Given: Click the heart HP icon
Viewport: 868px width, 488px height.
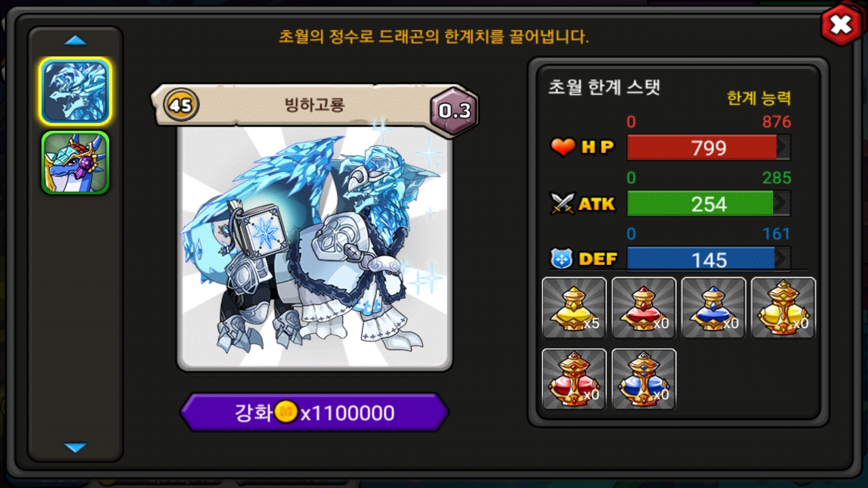Looking at the screenshot, I should (563, 147).
